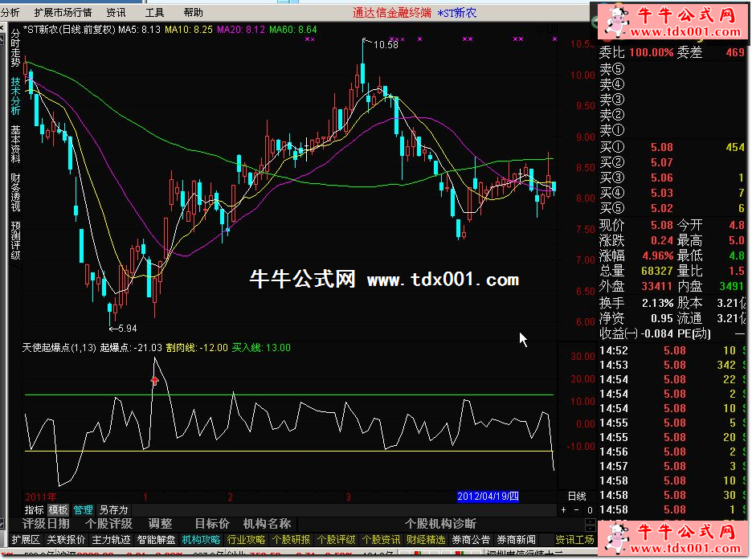Open the 券商公告 bottom tab
Screen dimensions: 752x560
[x=471, y=540]
